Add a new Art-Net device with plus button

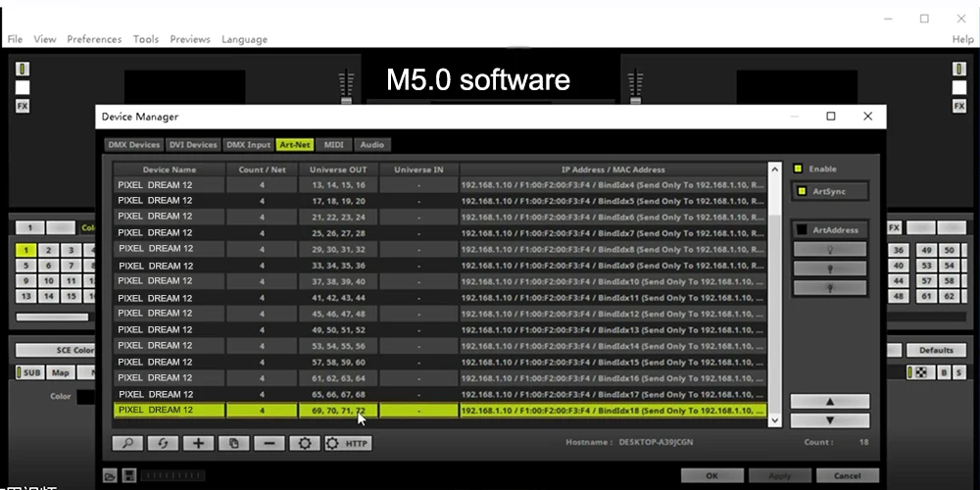[x=198, y=443]
